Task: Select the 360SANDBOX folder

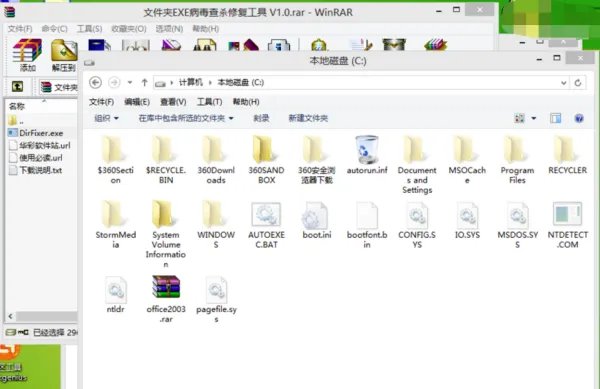Action: 266,160
